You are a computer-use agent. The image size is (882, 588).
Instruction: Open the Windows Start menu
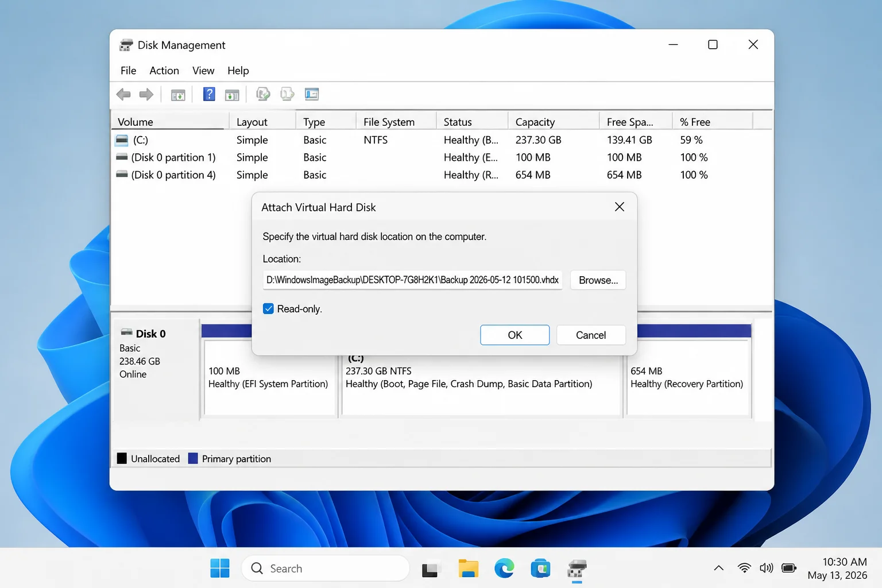coord(220,568)
